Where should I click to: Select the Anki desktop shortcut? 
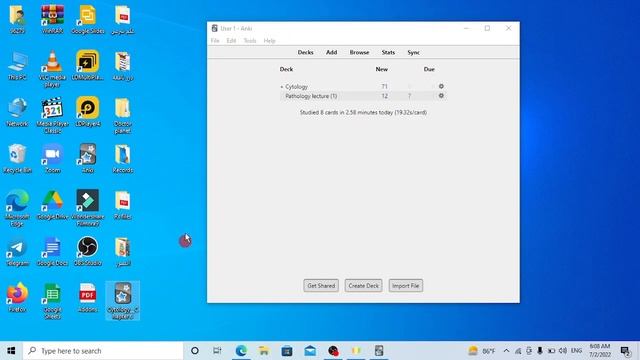pos(88,159)
